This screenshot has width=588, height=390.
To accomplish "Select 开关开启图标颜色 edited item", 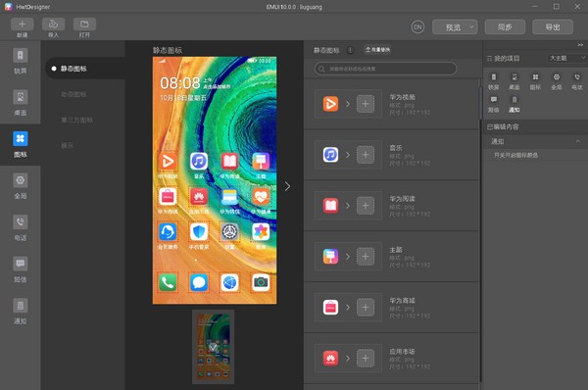I will [515, 155].
